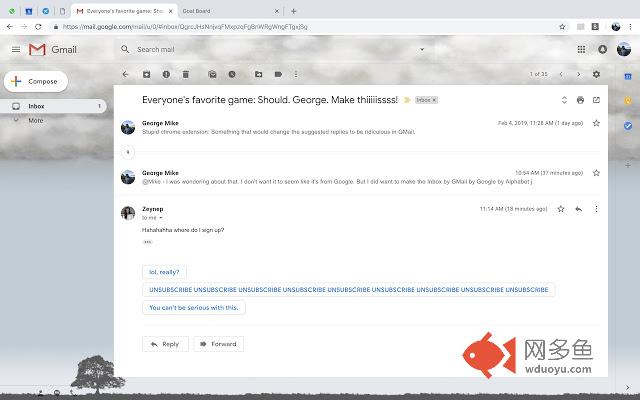
Task: Star George Mike's Feb 4 message
Action: coord(596,123)
